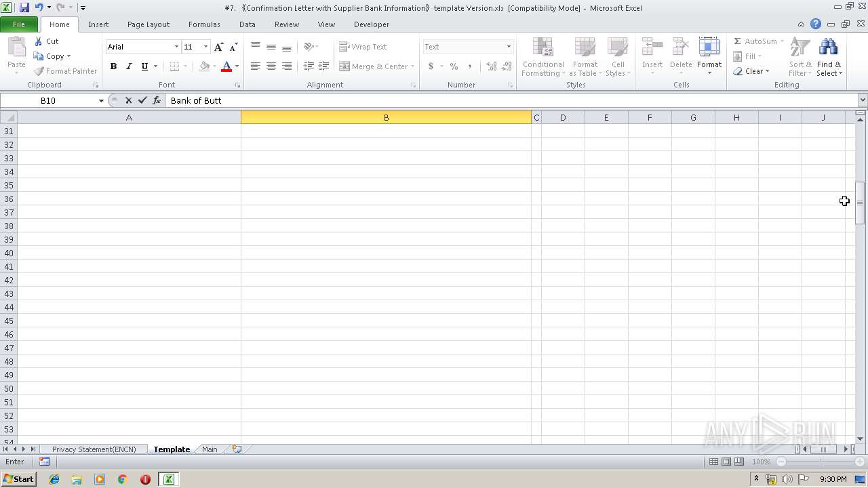Open Sort & Filter menu

pyautogui.click(x=800, y=57)
